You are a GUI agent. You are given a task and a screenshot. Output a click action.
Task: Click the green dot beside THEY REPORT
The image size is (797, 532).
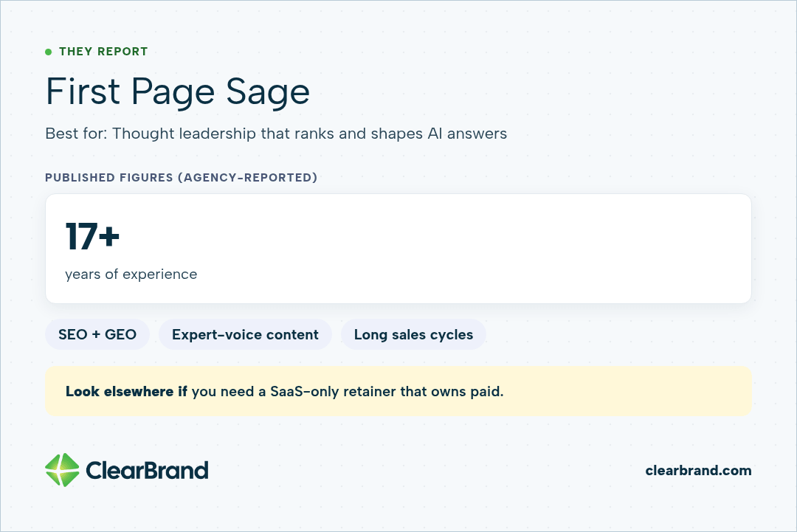(x=48, y=52)
